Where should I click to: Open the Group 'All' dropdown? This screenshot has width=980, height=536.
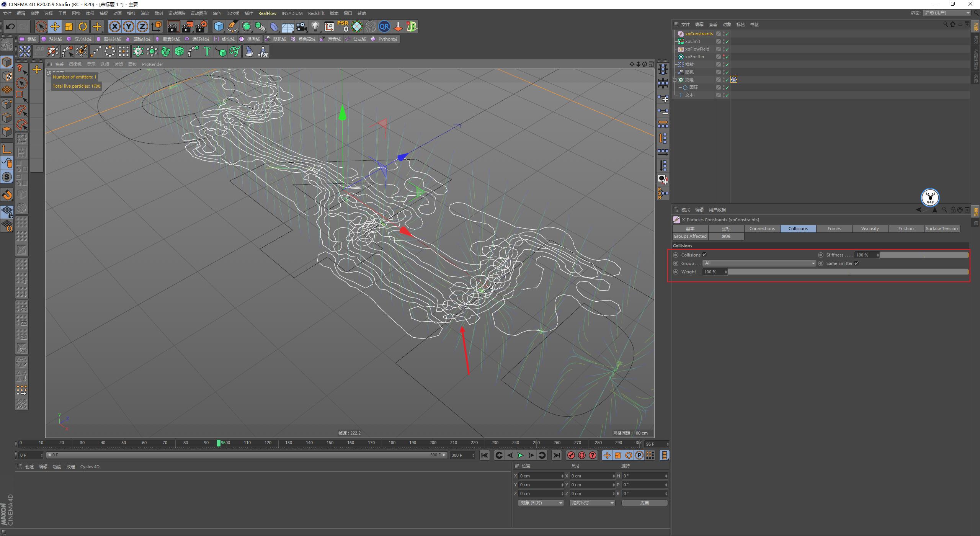point(812,263)
